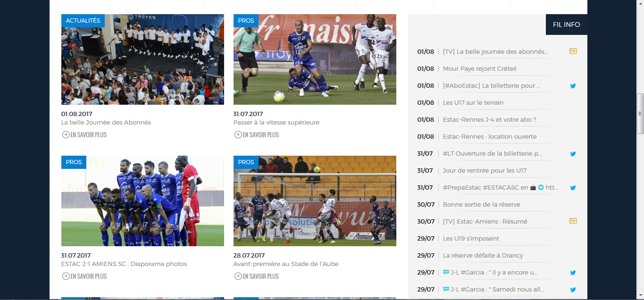Click the Twitter bird beside #LT Ouverture de la billetterie
The height and width of the screenshot is (300, 644).
coord(573,154)
